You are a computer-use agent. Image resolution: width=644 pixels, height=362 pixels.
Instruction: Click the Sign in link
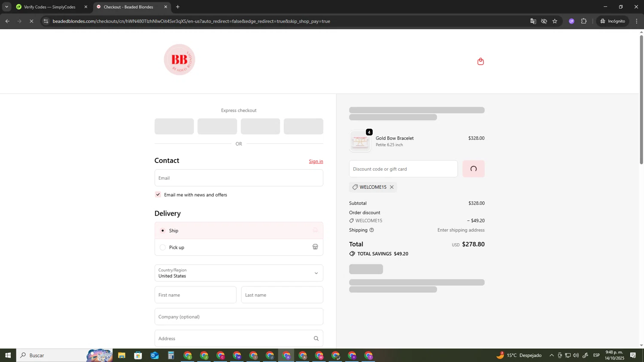point(316,161)
